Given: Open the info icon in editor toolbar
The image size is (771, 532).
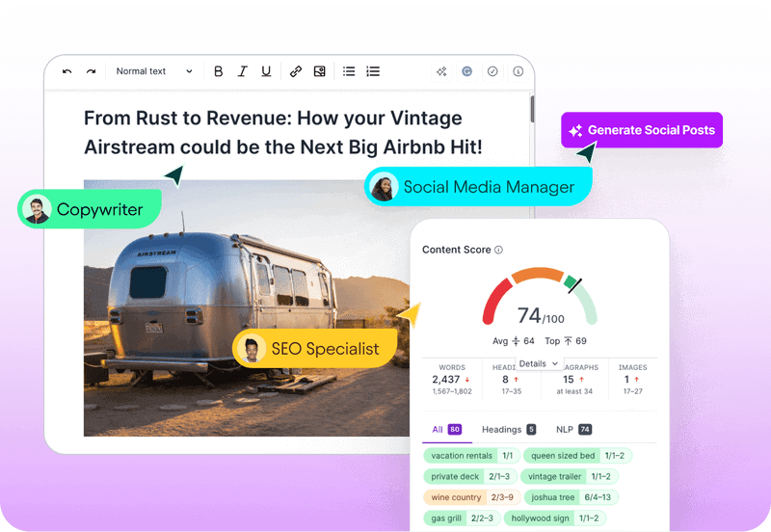Looking at the screenshot, I should point(518,71).
